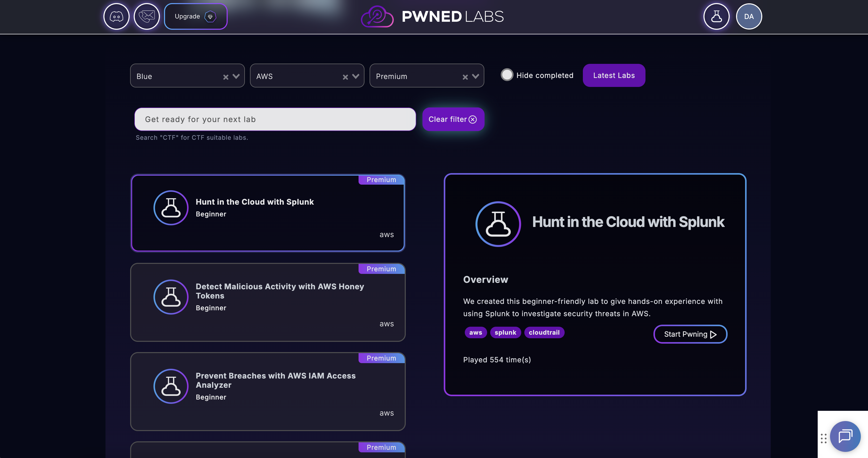Click the Pwned Labs cloud logo
The height and width of the screenshot is (458, 868).
click(x=377, y=16)
